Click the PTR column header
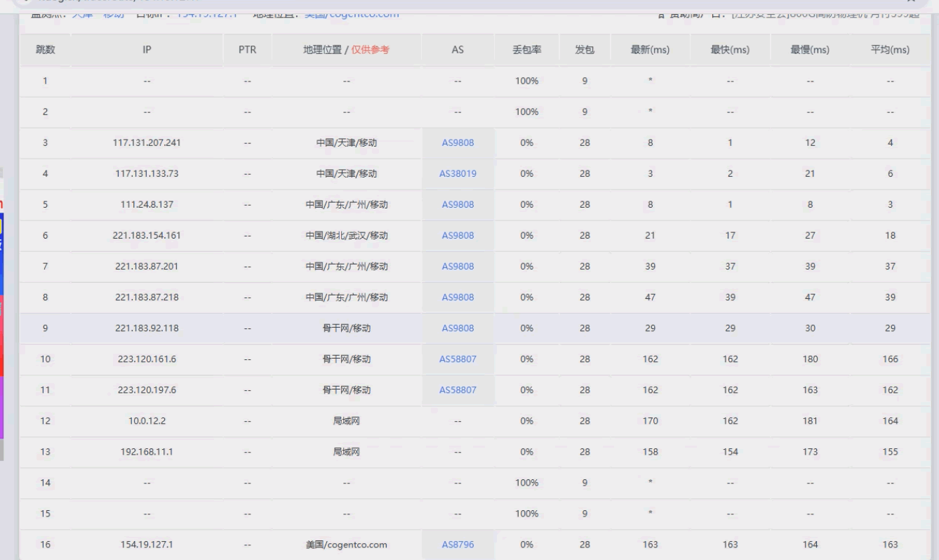The height and width of the screenshot is (560, 939). pyautogui.click(x=247, y=50)
